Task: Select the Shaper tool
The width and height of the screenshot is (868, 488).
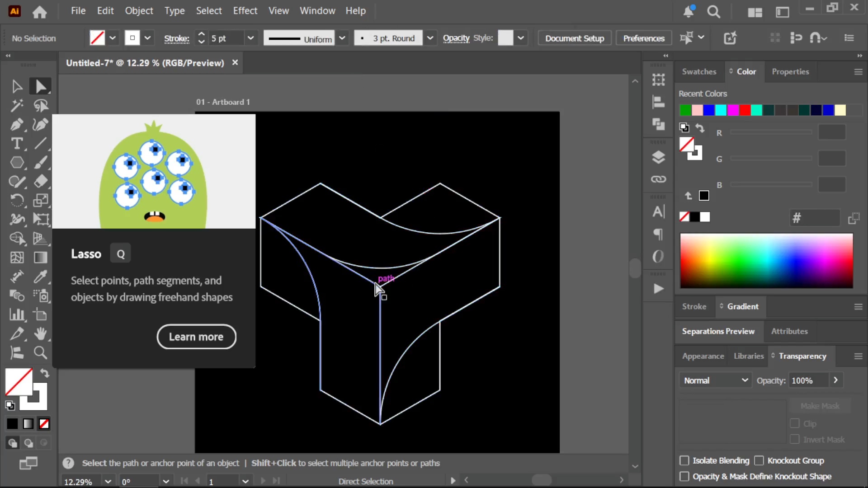Action: coord(17,181)
